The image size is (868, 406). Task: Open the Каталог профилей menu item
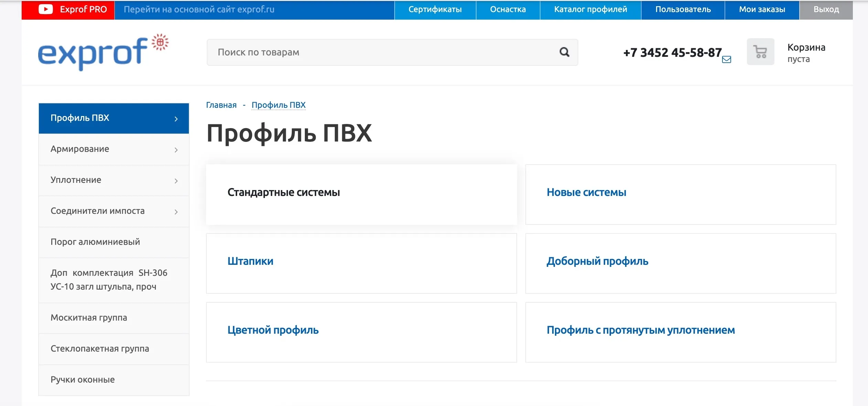[x=590, y=10]
